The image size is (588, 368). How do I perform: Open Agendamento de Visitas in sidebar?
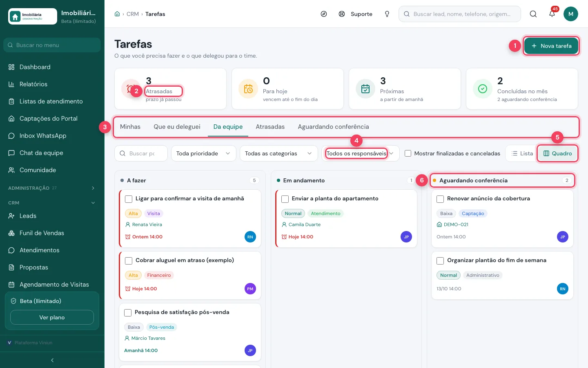pos(52,285)
